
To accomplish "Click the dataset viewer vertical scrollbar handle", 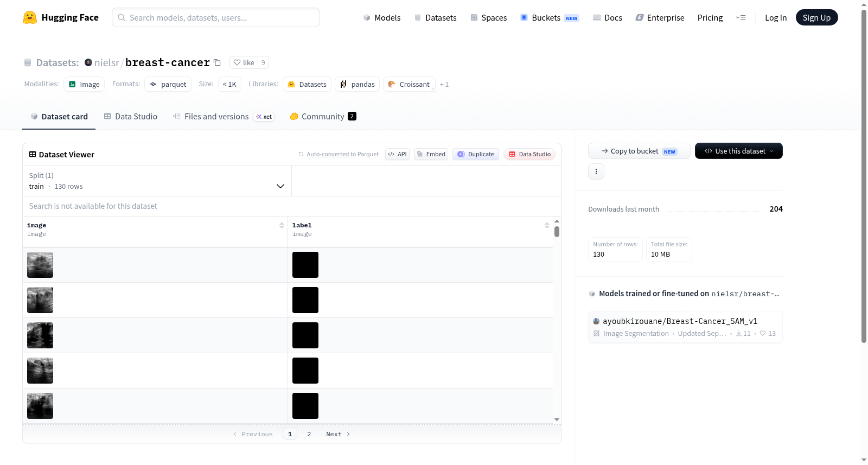I will [x=557, y=232].
